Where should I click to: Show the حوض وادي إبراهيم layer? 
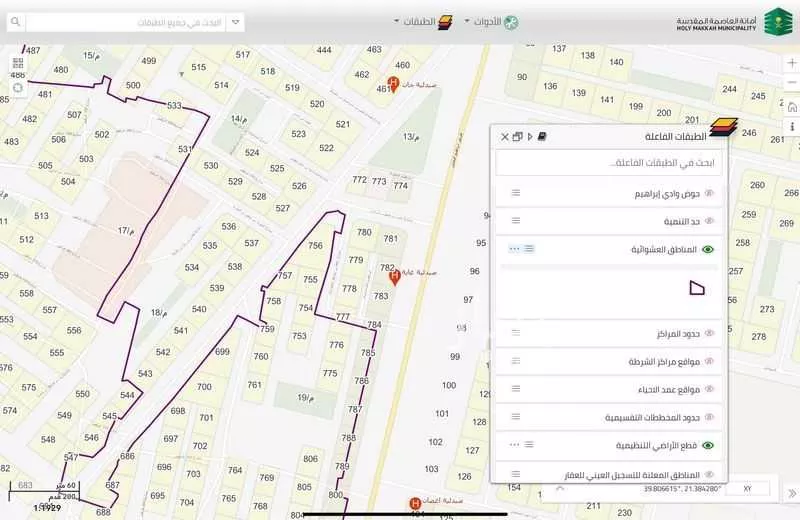[x=709, y=192]
